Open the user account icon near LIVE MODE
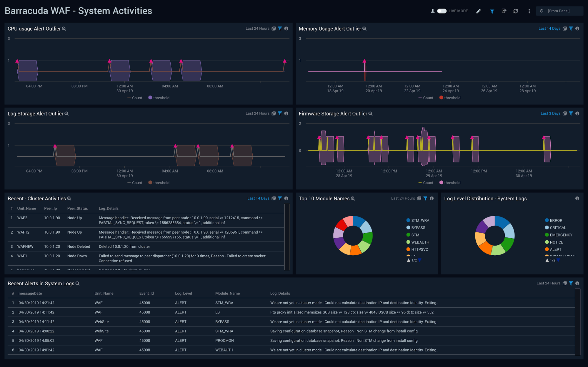The height and width of the screenshot is (367, 588). pyautogui.click(x=432, y=11)
